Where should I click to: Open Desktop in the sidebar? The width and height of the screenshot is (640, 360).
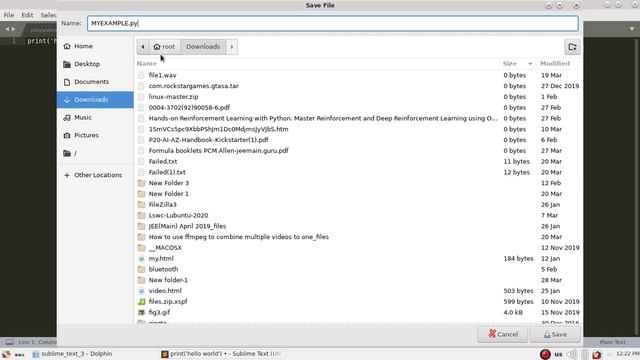click(95, 64)
